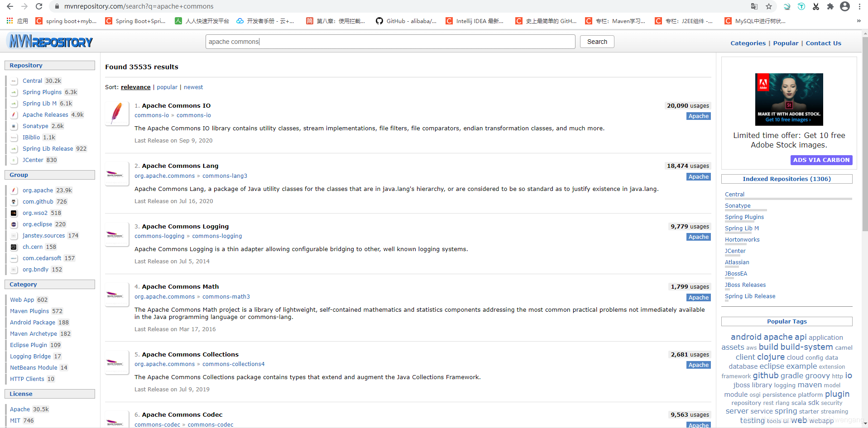Click the Search button
Screen dimensions: 868x428
click(597, 41)
